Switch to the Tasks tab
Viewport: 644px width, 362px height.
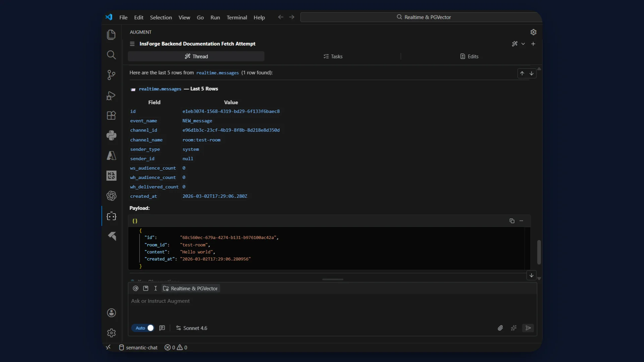pos(333,56)
